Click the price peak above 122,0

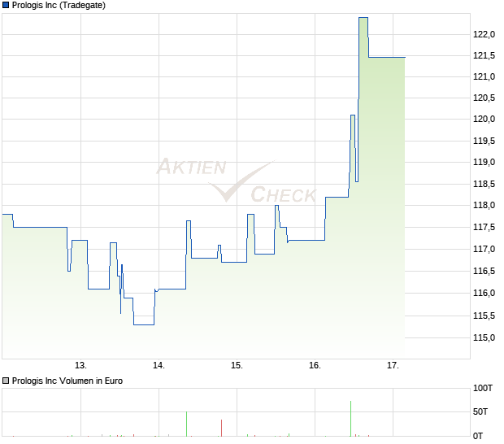[x=363, y=18]
